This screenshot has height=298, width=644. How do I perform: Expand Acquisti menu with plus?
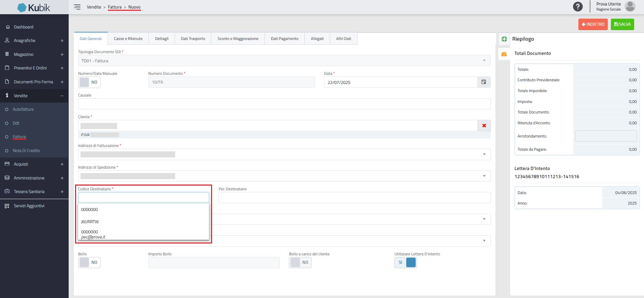click(62, 164)
